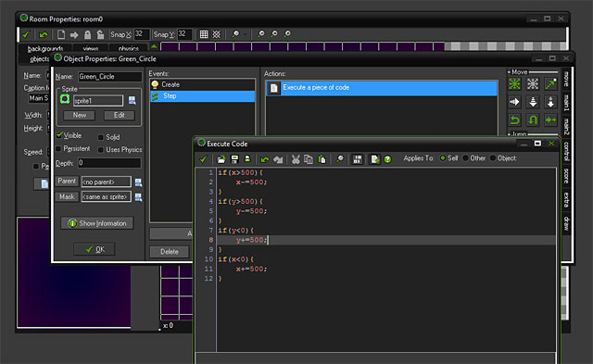
Task: Toggle the Solid checkbox
Action: coord(101,137)
